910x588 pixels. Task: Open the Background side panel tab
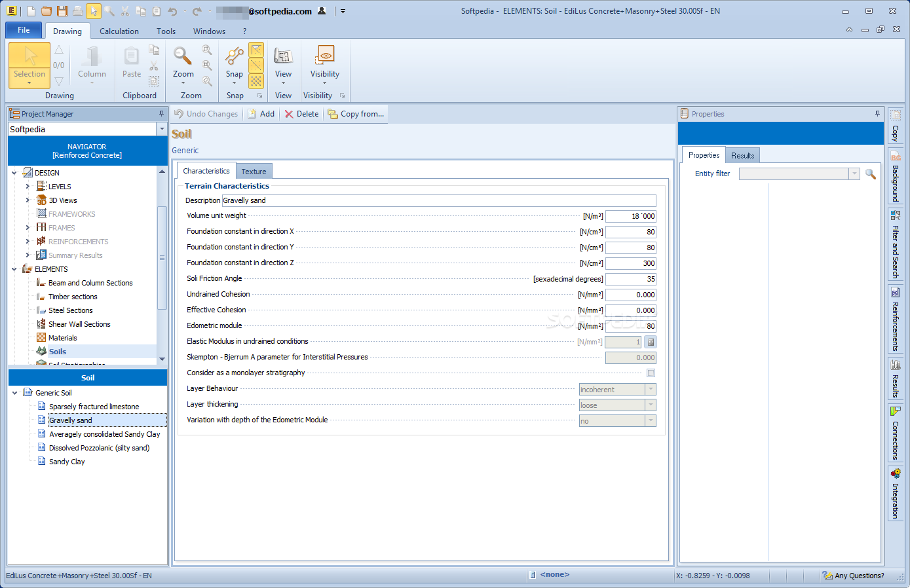pyautogui.click(x=895, y=176)
